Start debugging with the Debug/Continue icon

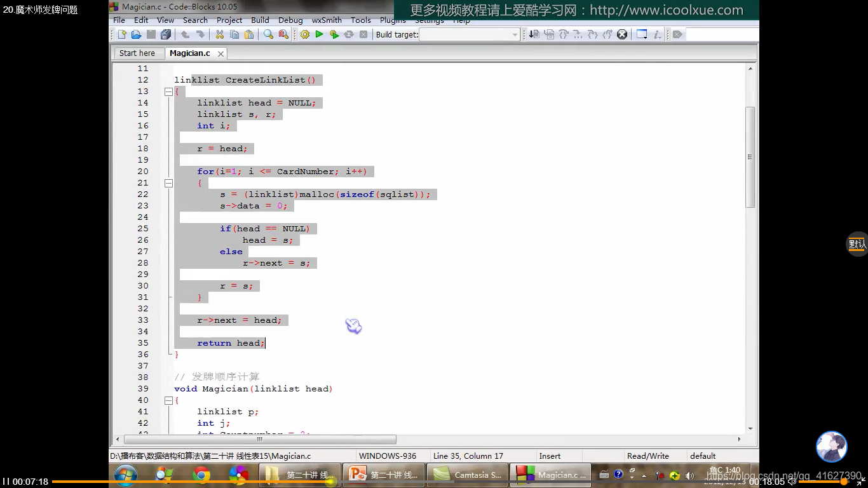(x=534, y=34)
